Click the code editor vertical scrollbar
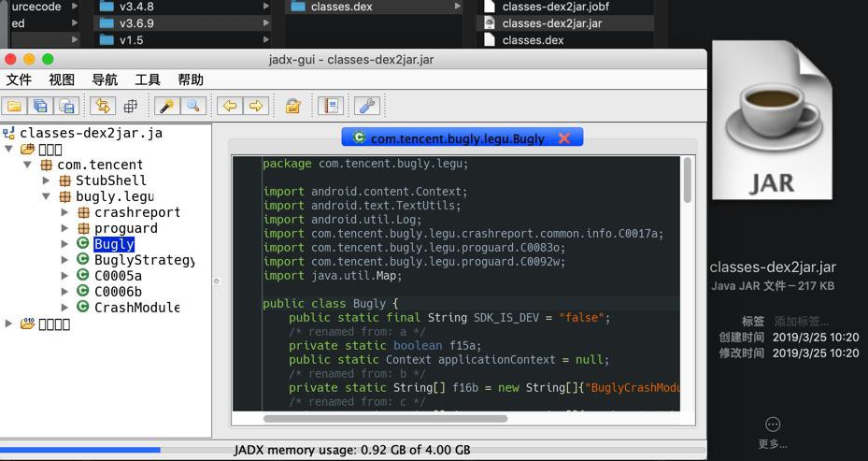The width and height of the screenshot is (868, 461). point(687,180)
